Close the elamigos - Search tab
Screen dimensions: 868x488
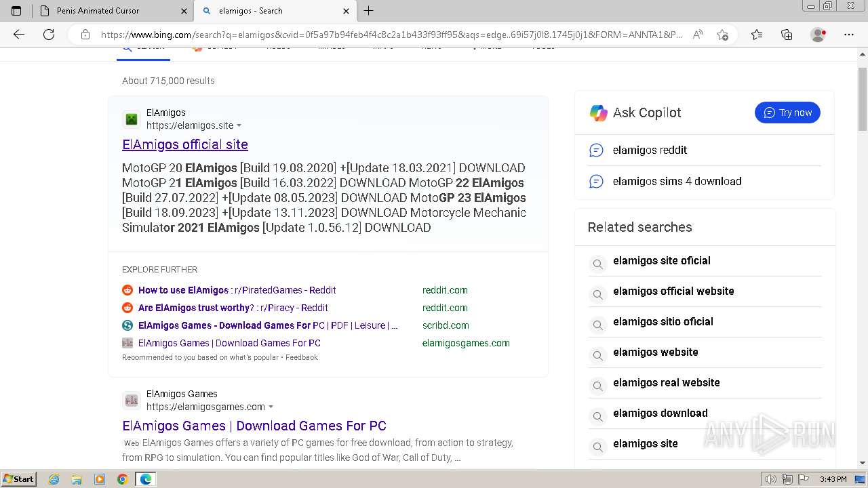click(x=346, y=11)
